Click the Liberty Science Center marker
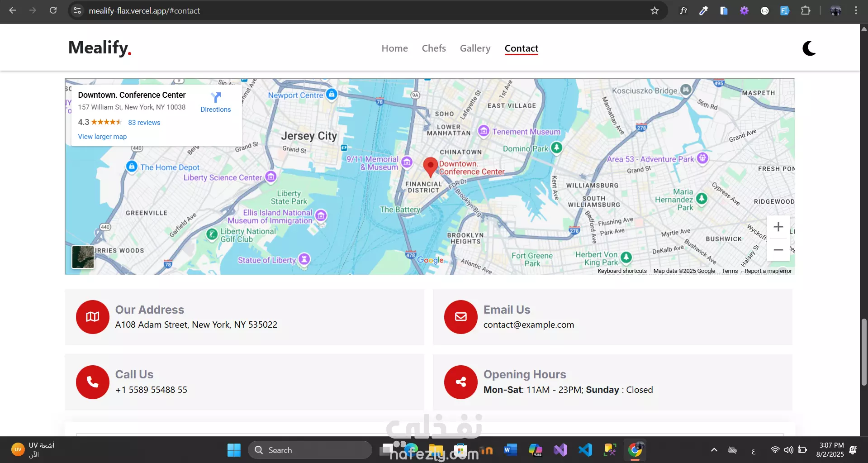 click(x=270, y=177)
